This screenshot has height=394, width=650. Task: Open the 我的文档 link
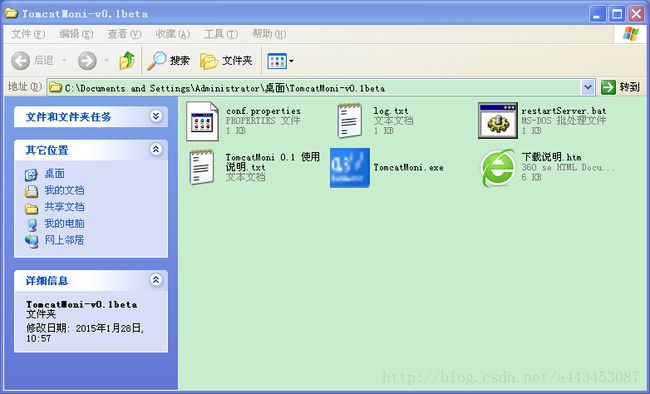point(64,190)
